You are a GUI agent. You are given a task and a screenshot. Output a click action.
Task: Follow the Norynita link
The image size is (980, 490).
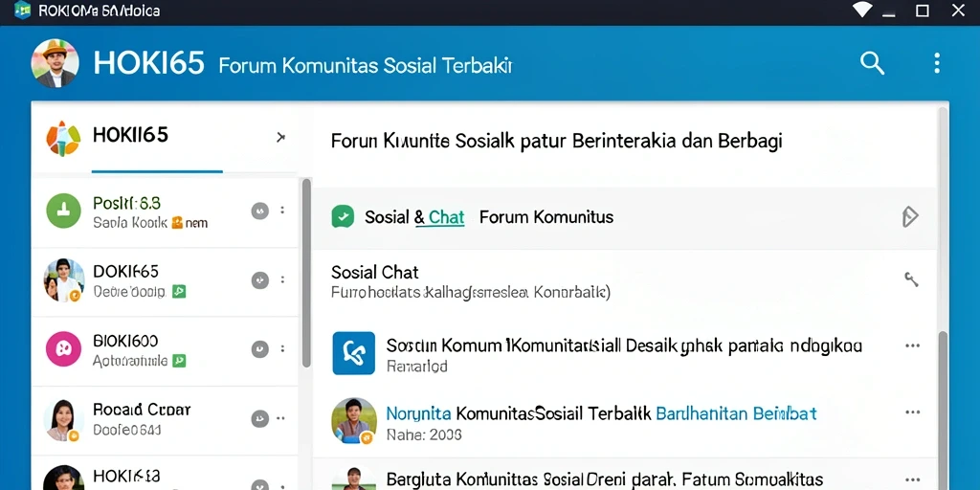[x=419, y=413]
